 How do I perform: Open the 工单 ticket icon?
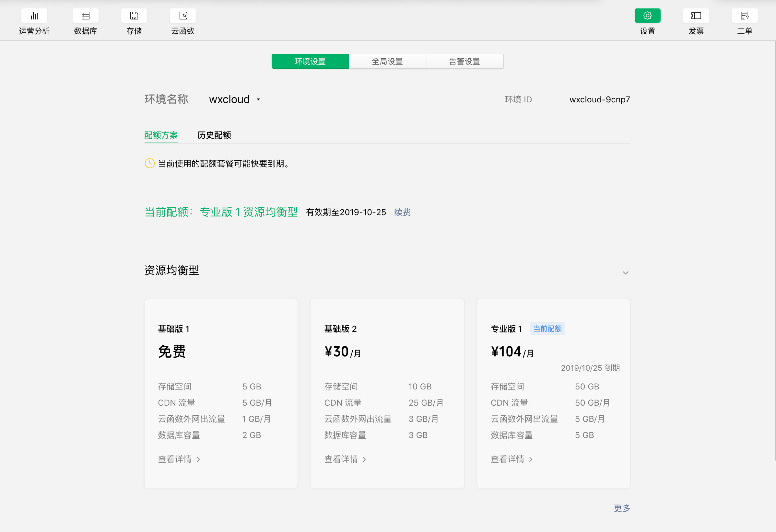click(744, 16)
